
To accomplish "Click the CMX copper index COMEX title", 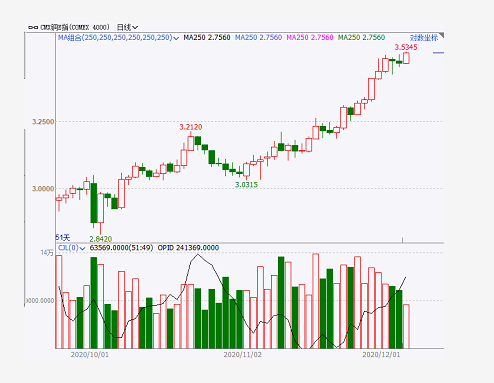I will click(75, 27).
